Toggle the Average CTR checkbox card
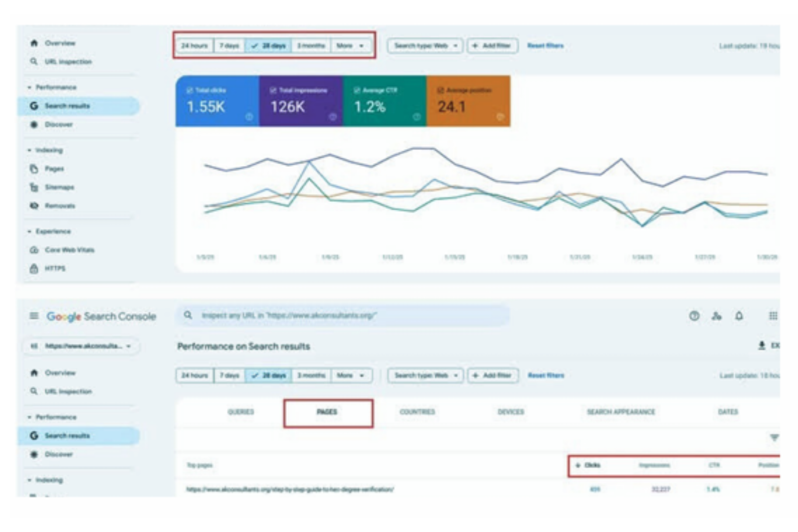 click(384, 101)
